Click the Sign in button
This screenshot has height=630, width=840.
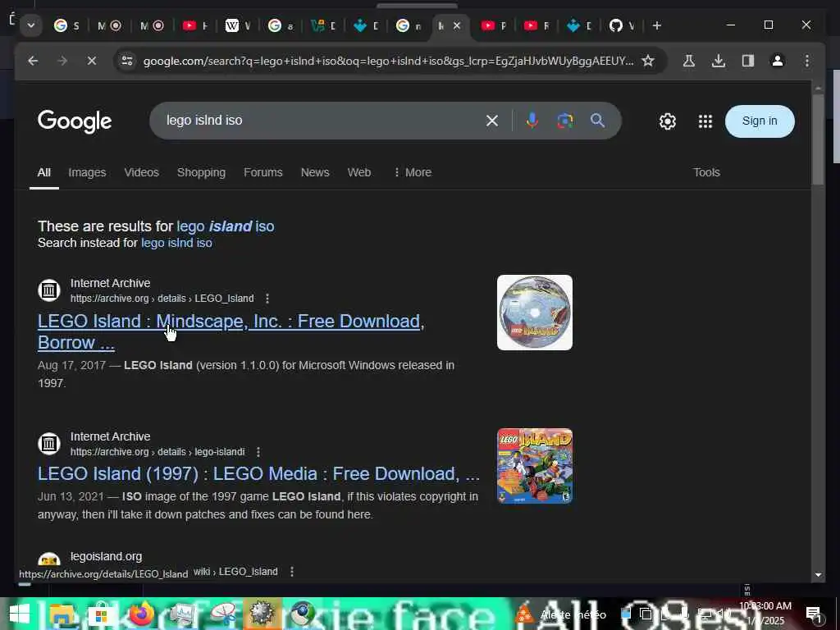tap(759, 121)
